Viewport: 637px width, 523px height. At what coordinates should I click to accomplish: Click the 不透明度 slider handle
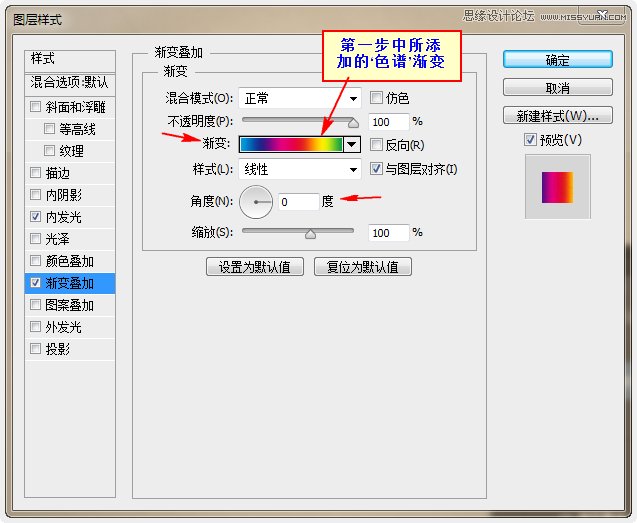(353, 123)
